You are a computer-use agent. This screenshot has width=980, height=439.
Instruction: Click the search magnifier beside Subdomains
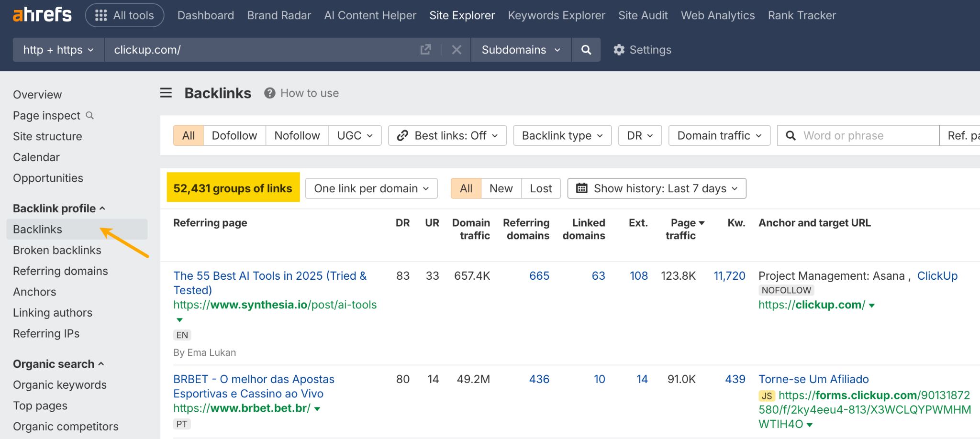tap(586, 49)
